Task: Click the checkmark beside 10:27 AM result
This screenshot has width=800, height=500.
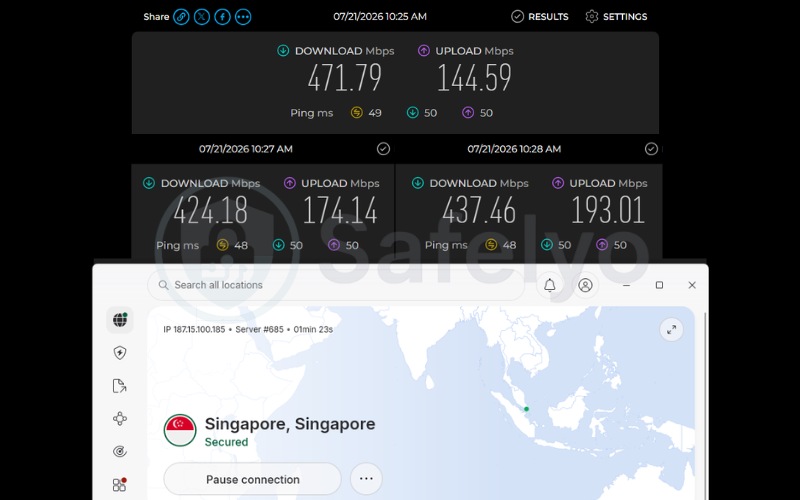Action: coord(383,148)
